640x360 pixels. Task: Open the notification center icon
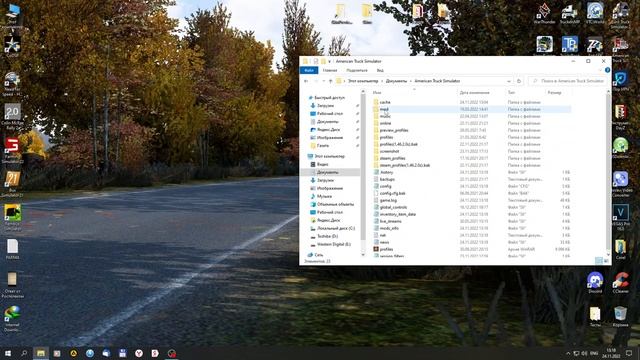click(x=629, y=353)
